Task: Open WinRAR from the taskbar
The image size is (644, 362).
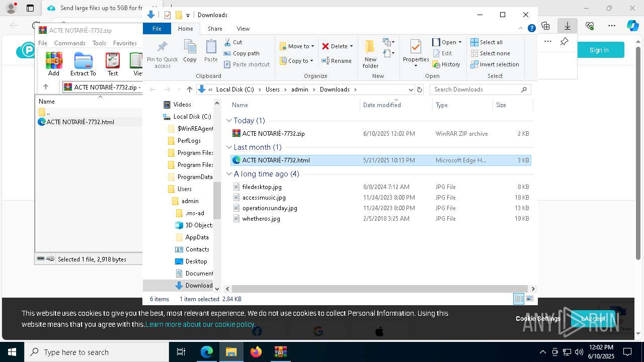Action: point(280,352)
